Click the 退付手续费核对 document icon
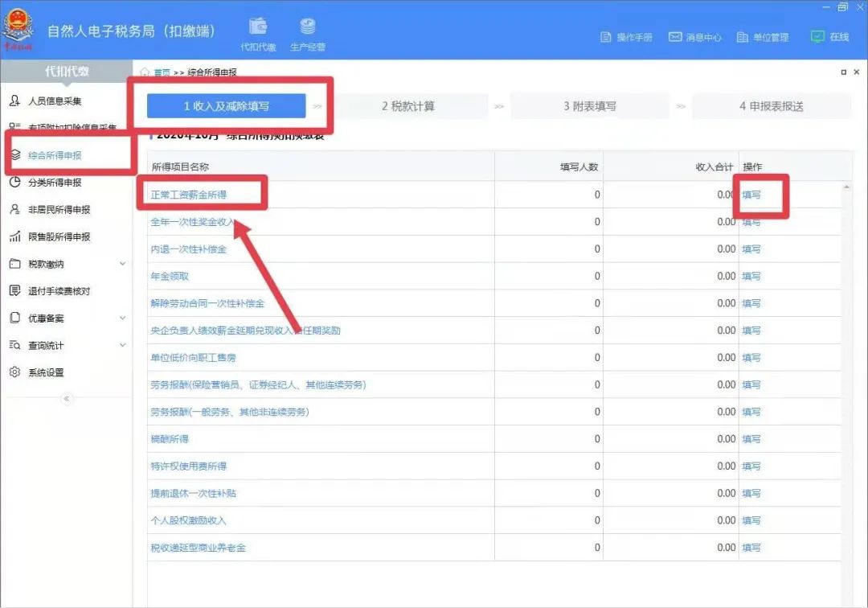This screenshot has width=868, height=608. point(15,290)
